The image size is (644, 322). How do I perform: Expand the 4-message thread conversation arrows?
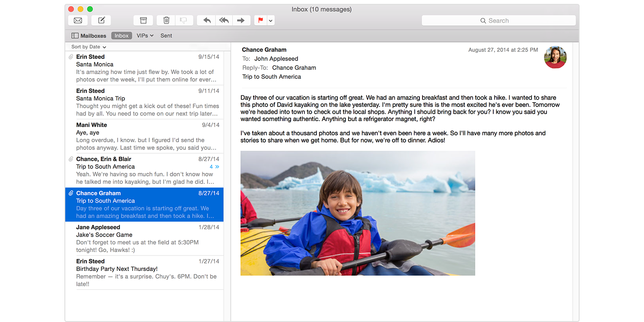tap(215, 167)
